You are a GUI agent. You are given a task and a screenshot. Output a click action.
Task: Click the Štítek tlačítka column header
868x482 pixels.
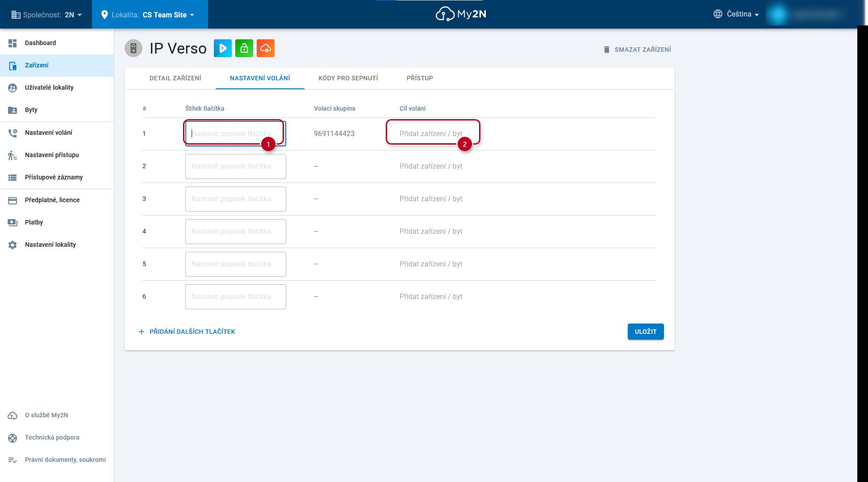[205, 108]
